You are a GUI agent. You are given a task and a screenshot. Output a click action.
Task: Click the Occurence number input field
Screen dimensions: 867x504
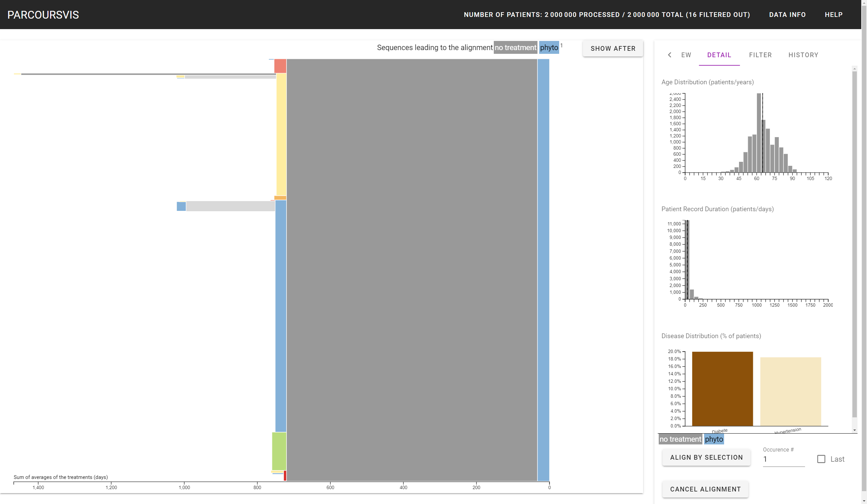783,459
